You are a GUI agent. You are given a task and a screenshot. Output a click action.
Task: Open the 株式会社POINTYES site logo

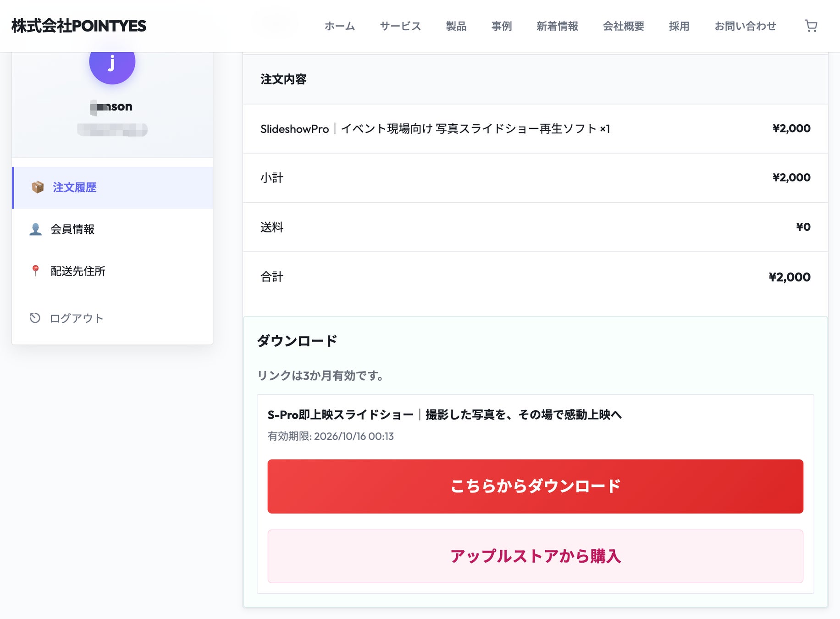click(78, 26)
